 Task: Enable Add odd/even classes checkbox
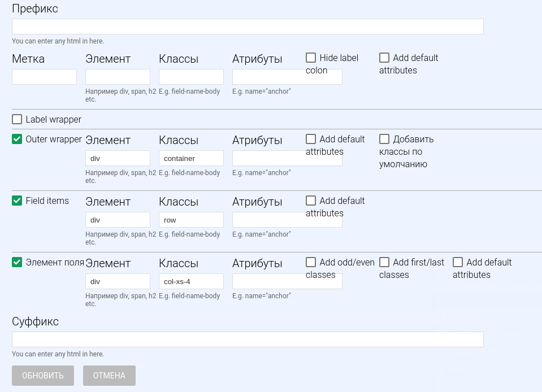point(311,262)
